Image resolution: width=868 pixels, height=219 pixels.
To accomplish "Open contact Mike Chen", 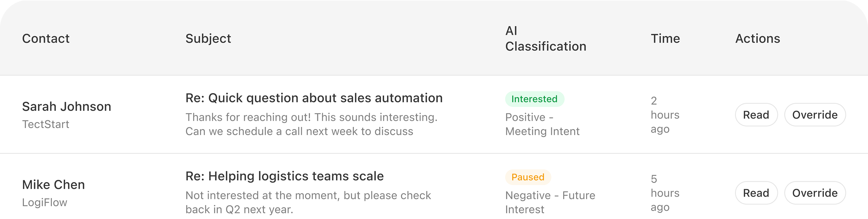I will click(x=53, y=185).
